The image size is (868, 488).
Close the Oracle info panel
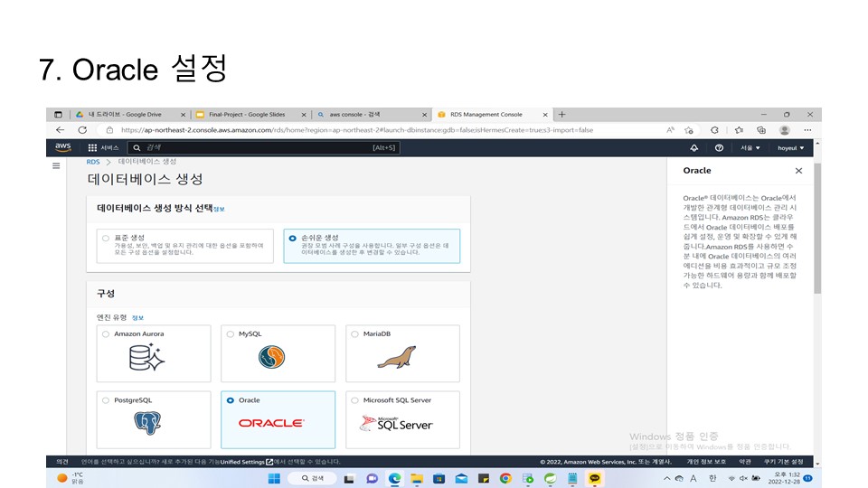point(798,171)
